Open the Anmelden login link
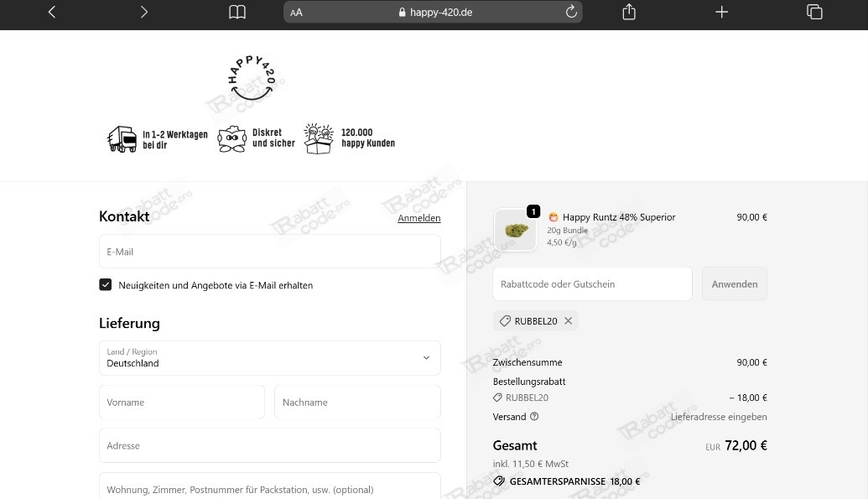The image size is (868, 499). tap(419, 218)
